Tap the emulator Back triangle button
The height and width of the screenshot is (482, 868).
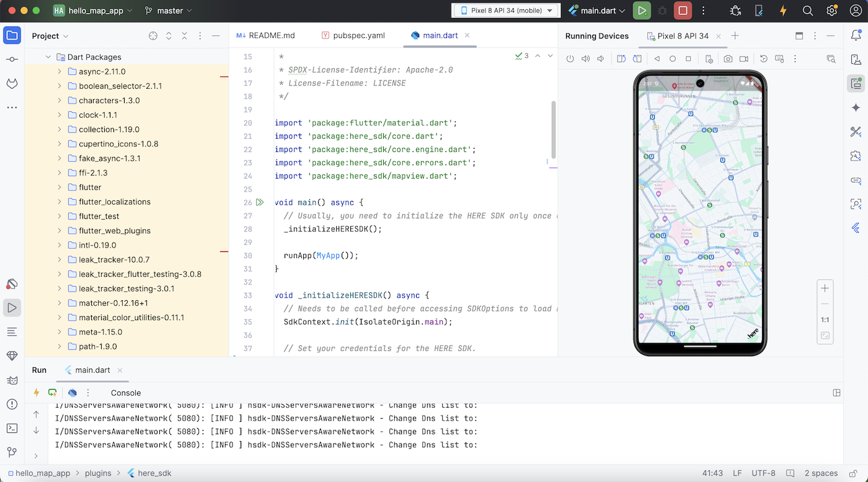(x=657, y=59)
